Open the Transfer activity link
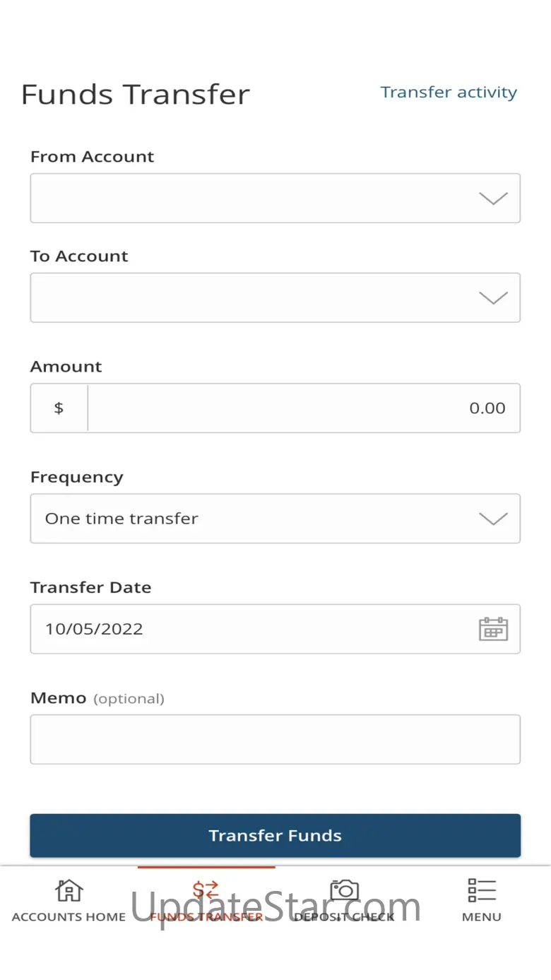This screenshot has height=980, width=551. [449, 92]
